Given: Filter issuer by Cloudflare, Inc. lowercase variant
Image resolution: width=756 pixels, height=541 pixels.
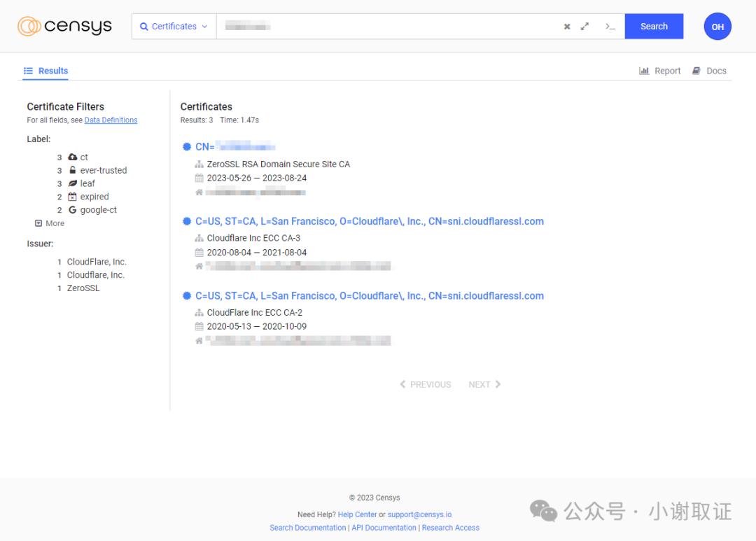Looking at the screenshot, I should click(x=95, y=275).
